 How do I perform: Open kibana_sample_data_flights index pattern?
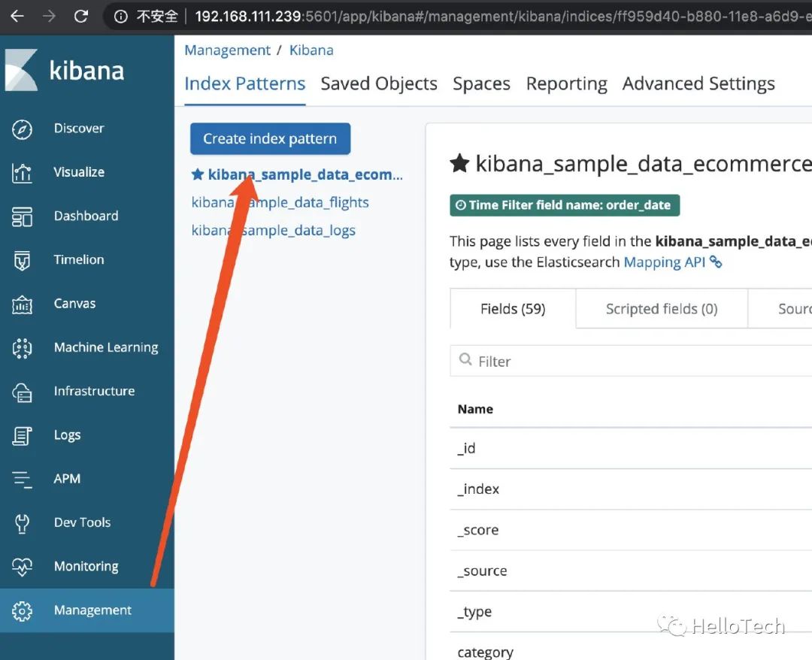tap(280, 202)
